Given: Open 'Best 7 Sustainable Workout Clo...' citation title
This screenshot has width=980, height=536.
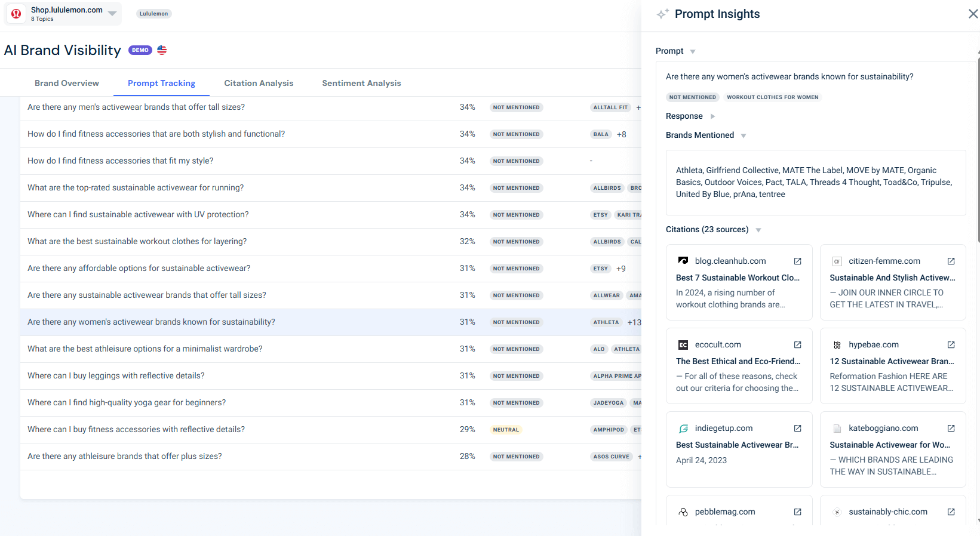Looking at the screenshot, I should click(x=738, y=278).
